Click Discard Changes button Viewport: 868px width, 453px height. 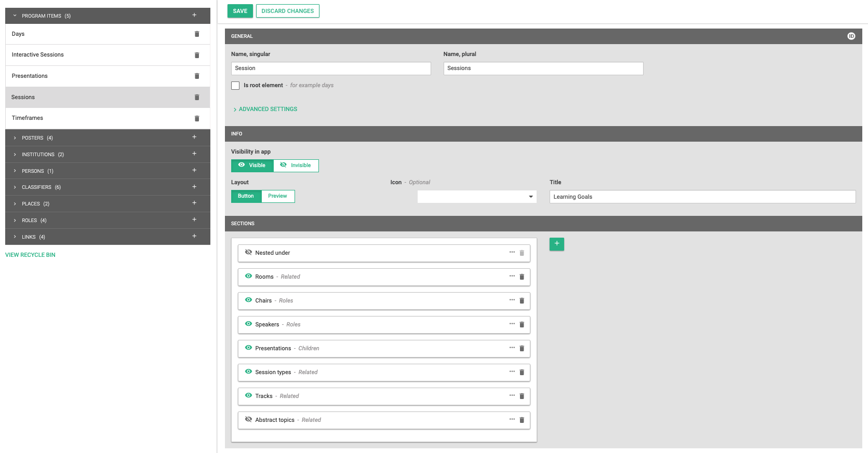tap(288, 11)
